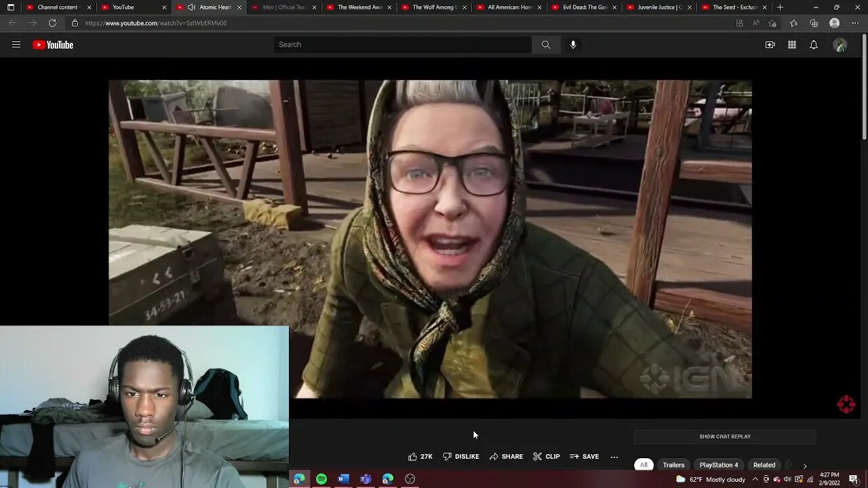Open the browser Collections icon
868x488 pixels.
point(814,23)
